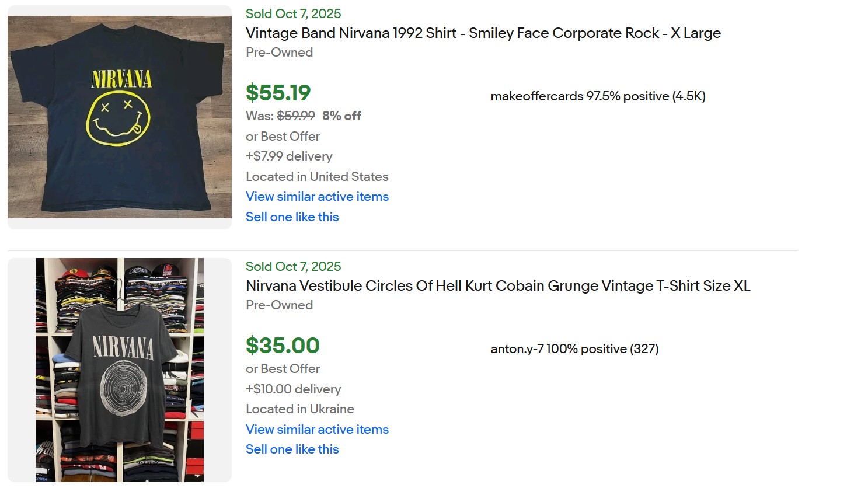868x488 pixels.
Task: Click the $55.19 sold price
Action: click(x=278, y=93)
